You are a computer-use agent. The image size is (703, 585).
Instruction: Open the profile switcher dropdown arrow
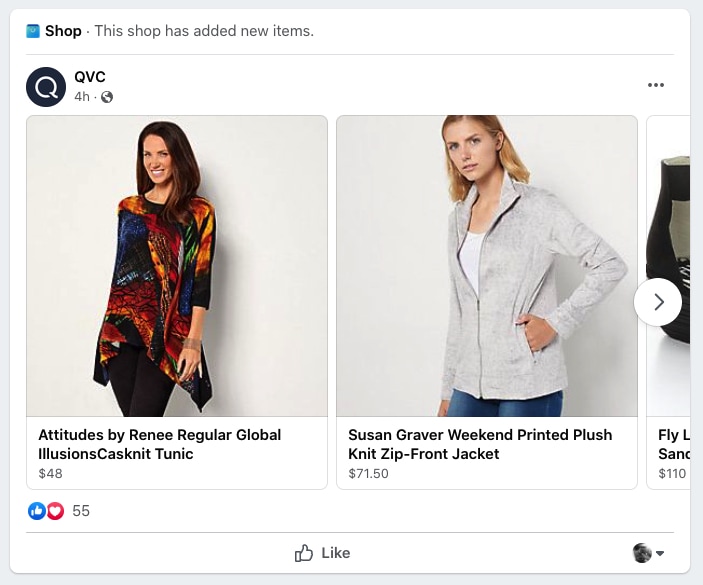click(660, 554)
